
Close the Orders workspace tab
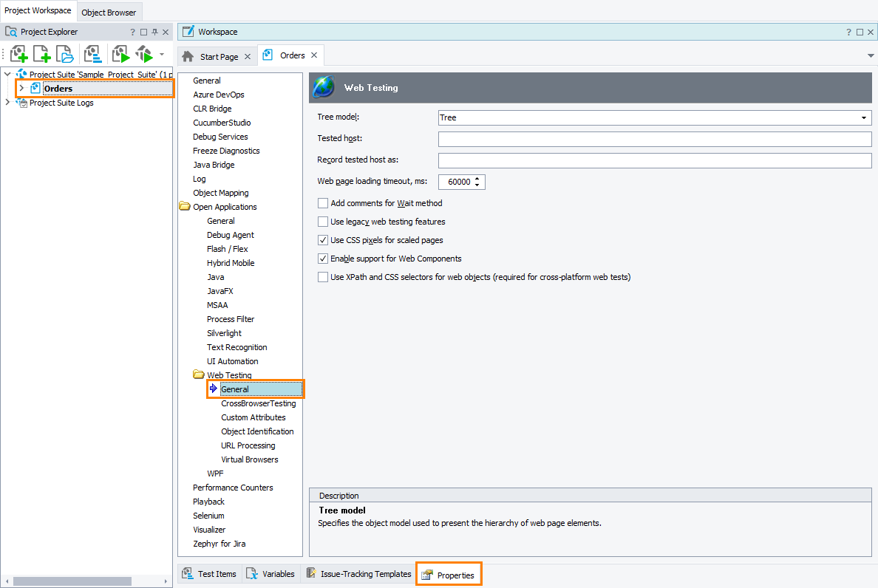click(x=314, y=55)
